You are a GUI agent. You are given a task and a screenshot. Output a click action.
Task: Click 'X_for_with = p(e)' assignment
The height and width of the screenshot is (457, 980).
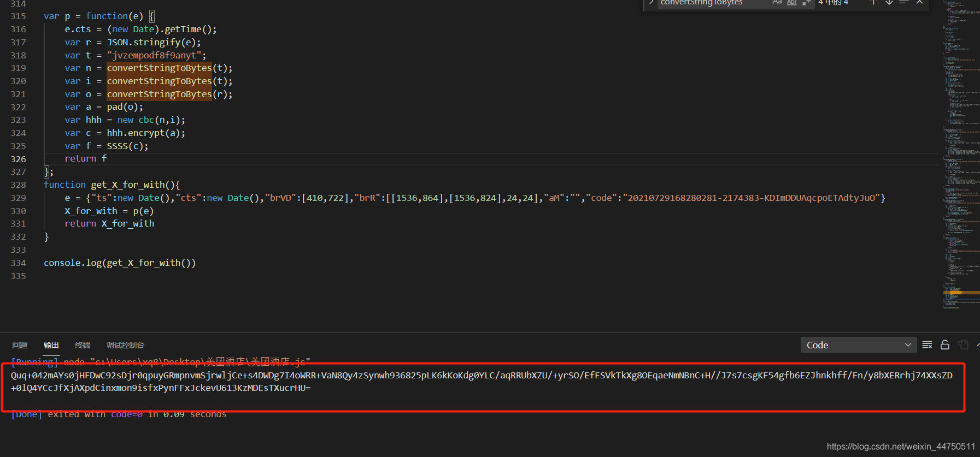(x=109, y=211)
